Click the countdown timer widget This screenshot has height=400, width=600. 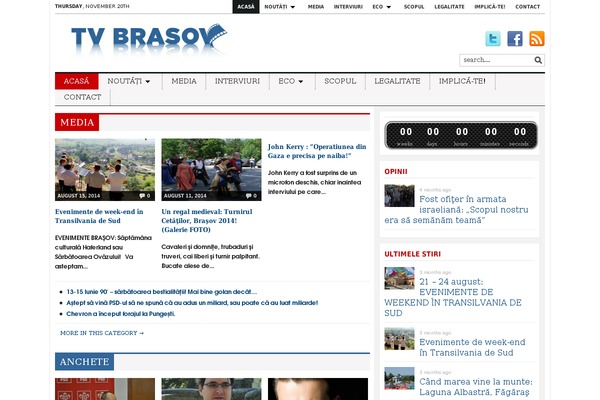(x=461, y=135)
